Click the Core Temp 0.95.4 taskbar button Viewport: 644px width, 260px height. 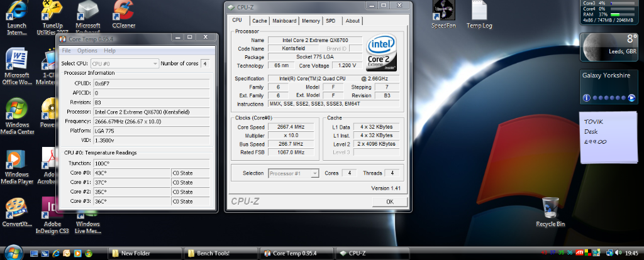click(x=297, y=254)
